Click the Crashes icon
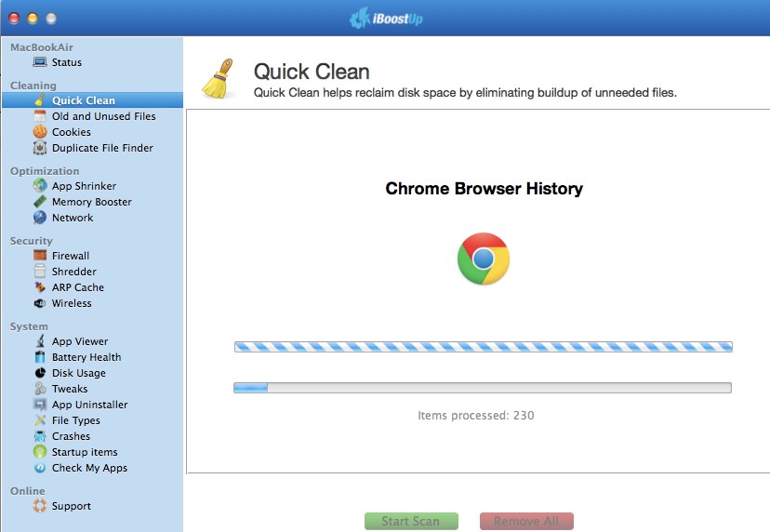This screenshot has height=532, width=770. click(40, 436)
